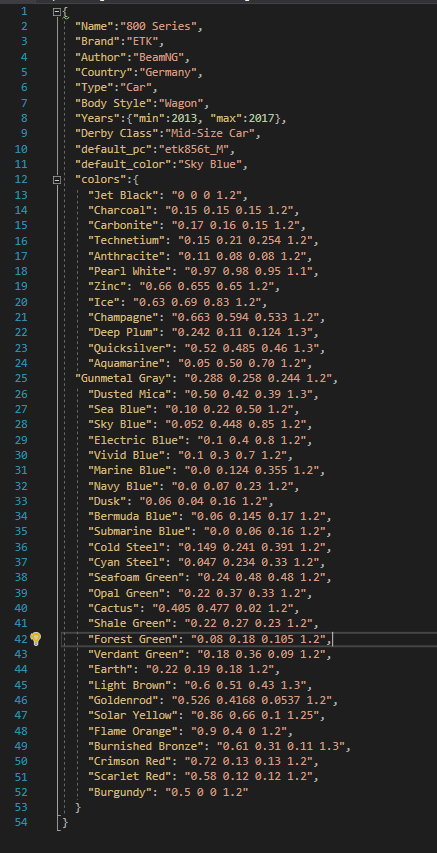The height and width of the screenshot is (853, 437).
Task: Click the "Dusk" color entry
Action: pos(181,500)
